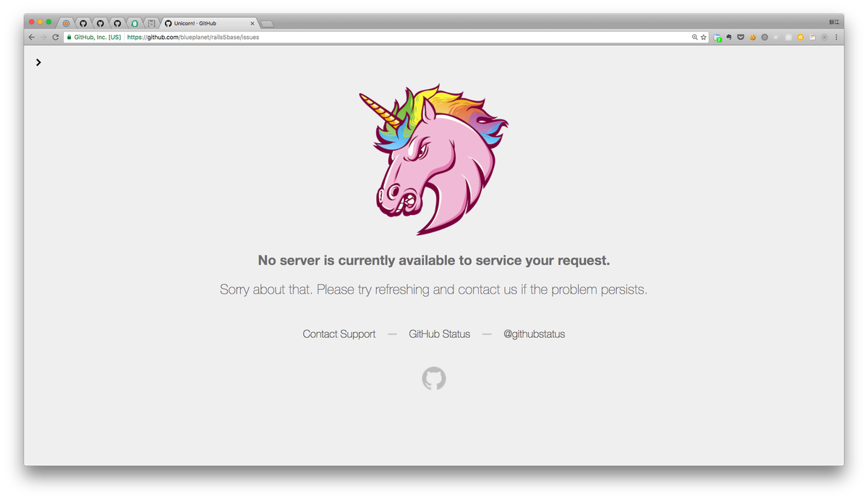Viewport: 868px width, 500px height.
Task: Click the browser forward arrow
Action: [43, 37]
